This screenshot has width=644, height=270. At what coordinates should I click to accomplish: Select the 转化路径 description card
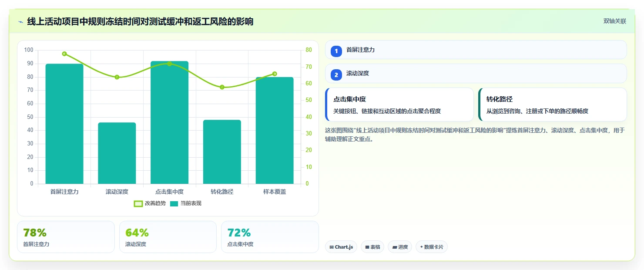point(553,105)
